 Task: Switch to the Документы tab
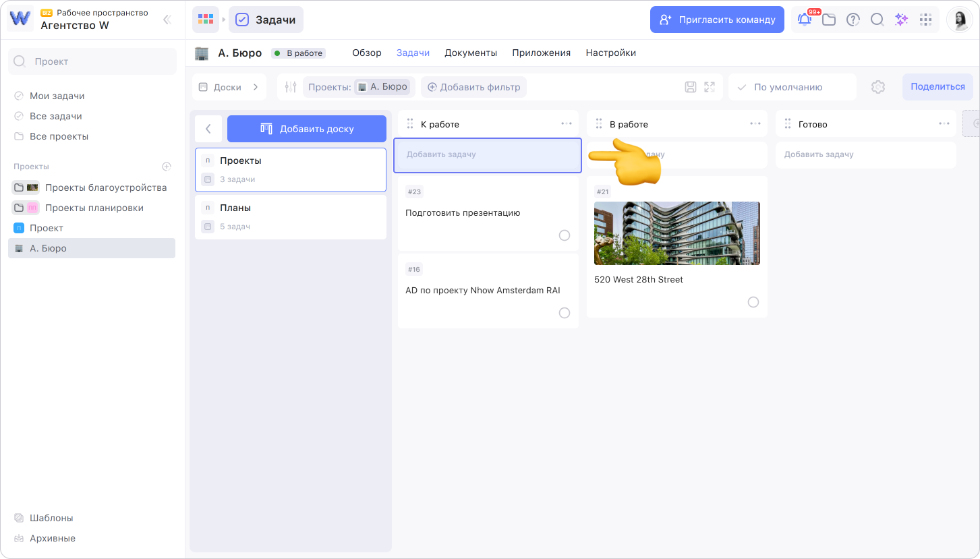pyautogui.click(x=471, y=53)
